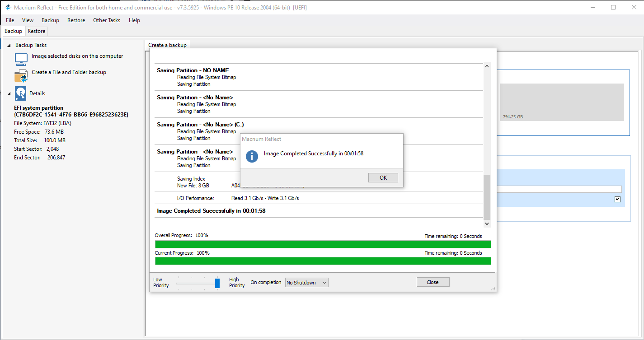Viewport: 644px width, 340px height.
Task: Switch to the Restore tab
Action: coord(37,31)
